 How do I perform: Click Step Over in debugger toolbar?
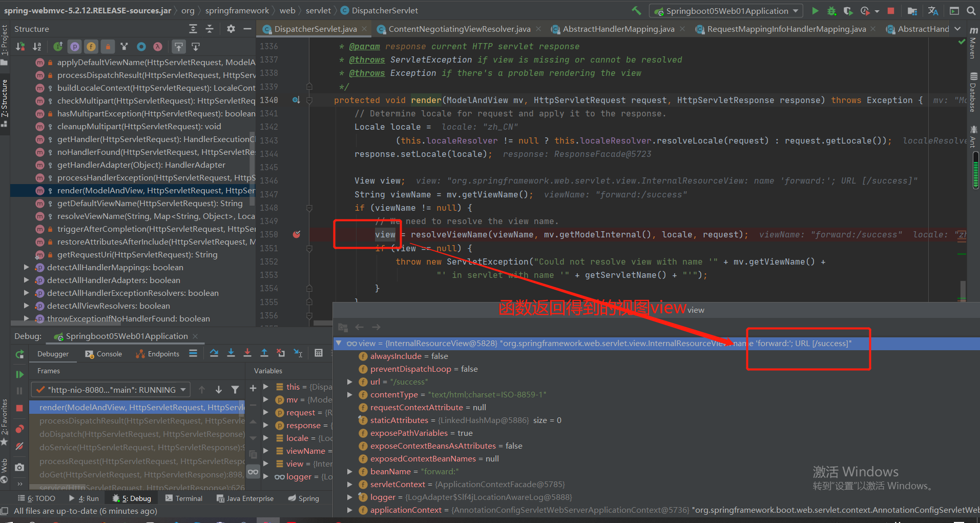[x=214, y=353]
